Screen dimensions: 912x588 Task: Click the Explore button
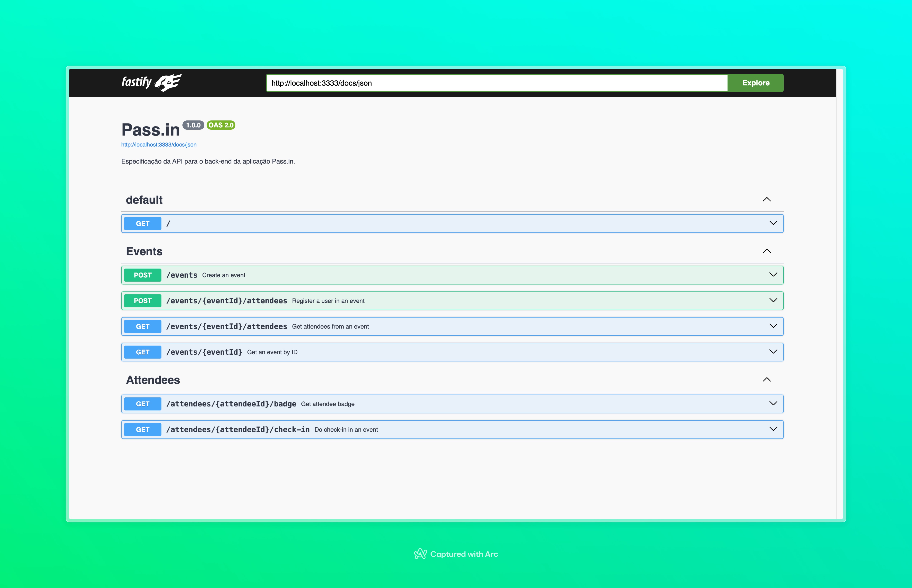[x=756, y=83]
